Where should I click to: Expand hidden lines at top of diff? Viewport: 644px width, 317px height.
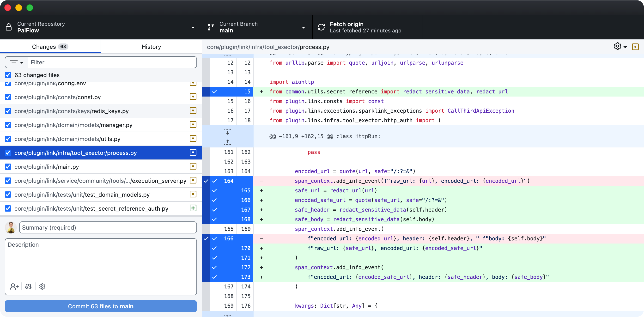[227, 55]
